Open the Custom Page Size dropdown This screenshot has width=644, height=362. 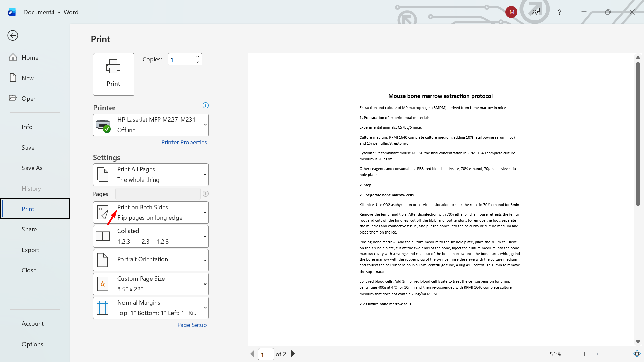151,284
